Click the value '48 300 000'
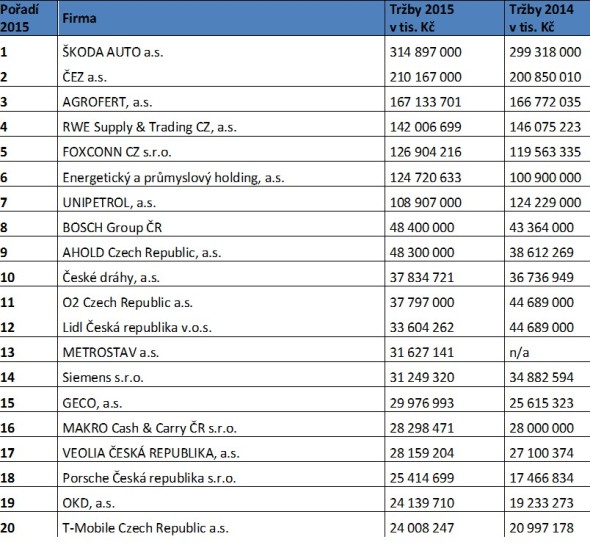590x556 pixels. click(x=422, y=252)
